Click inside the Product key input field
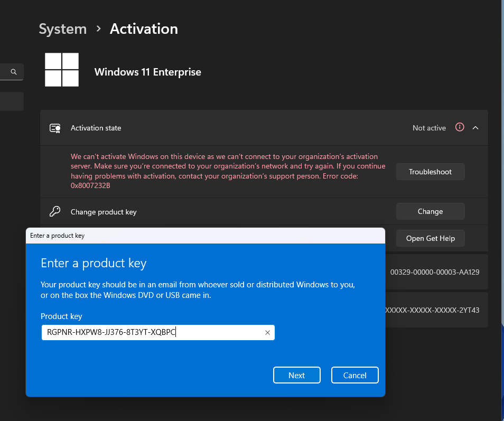504x421 pixels. 158,332
